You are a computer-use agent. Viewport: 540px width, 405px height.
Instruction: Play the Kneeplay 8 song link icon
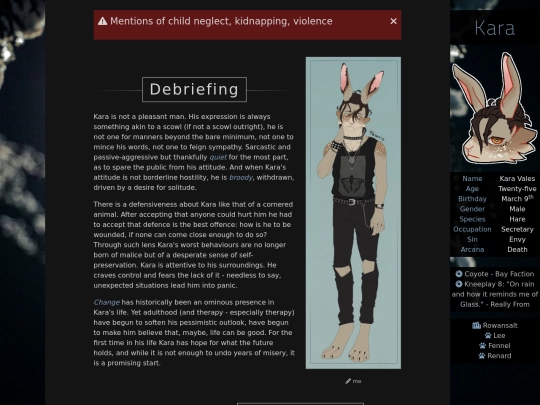(x=459, y=284)
